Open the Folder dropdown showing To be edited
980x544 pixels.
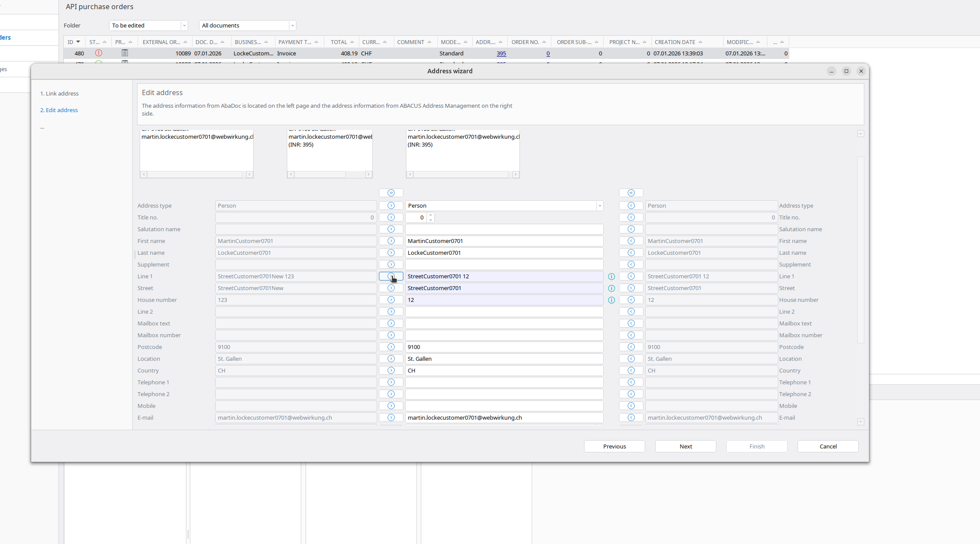(x=184, y=25)
